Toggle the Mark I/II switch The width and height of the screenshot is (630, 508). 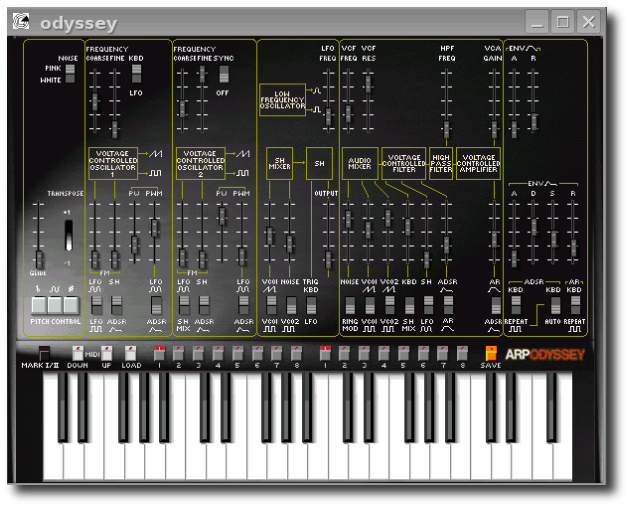[x=44, y=353]
